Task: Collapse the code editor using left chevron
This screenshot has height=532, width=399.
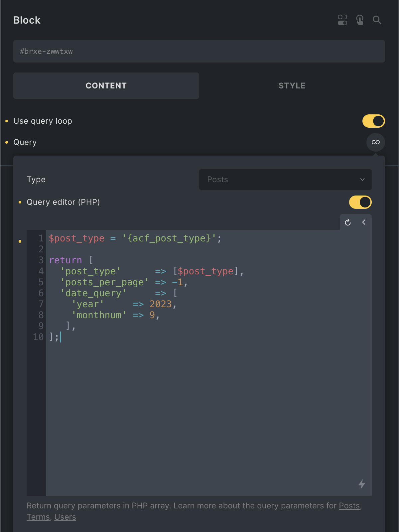Action: click(x=364, y=222)
